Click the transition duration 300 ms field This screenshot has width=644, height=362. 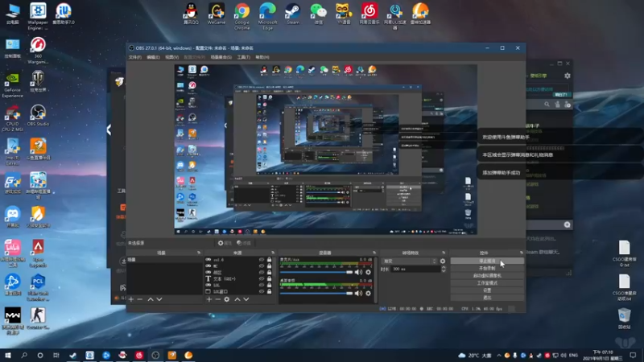point(414,269)
